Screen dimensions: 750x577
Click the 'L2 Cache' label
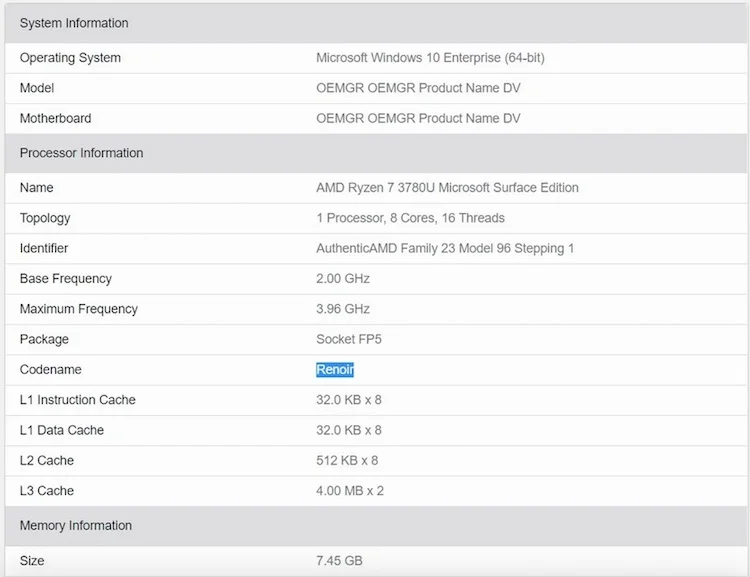[x=47, y=460]
